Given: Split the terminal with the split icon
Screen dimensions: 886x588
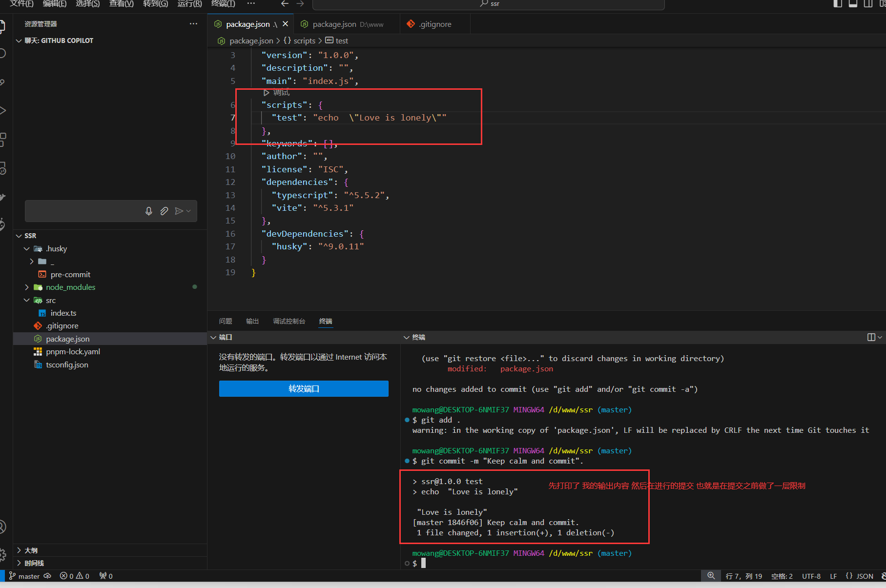Looking at the screenshot, I should (x=871, y=338).
